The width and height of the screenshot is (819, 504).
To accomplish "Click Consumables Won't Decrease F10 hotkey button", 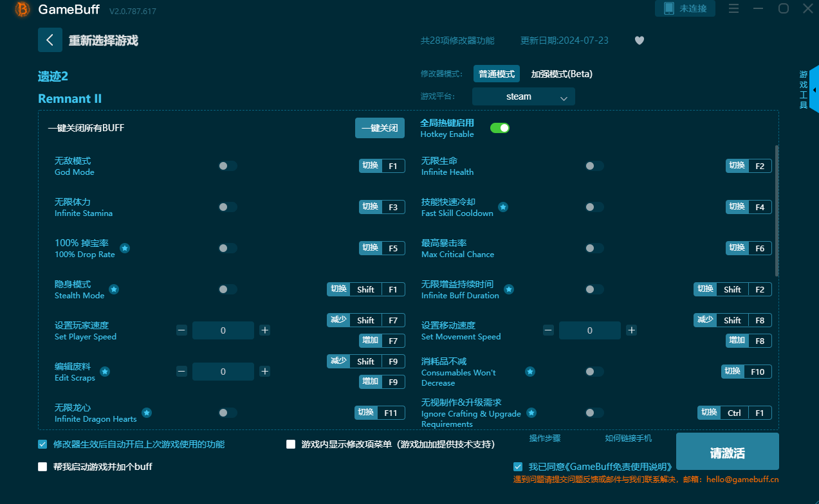I will click(746, 372).
